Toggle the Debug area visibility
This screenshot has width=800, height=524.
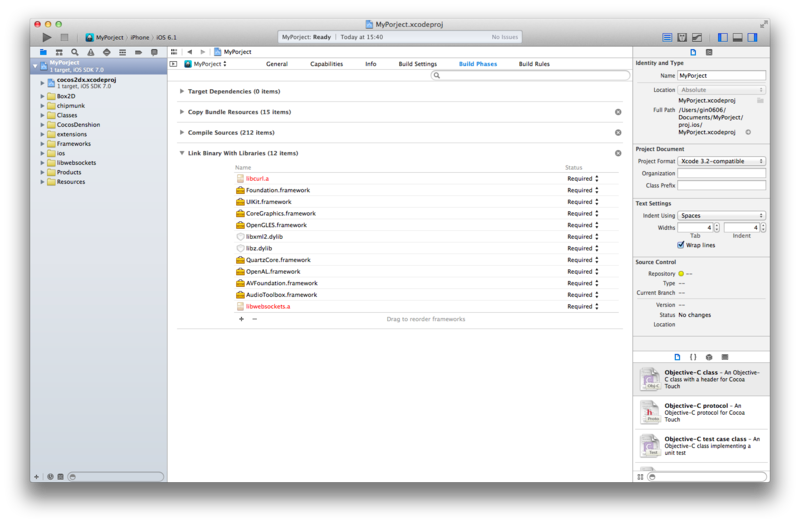click(x=737, y=37)
